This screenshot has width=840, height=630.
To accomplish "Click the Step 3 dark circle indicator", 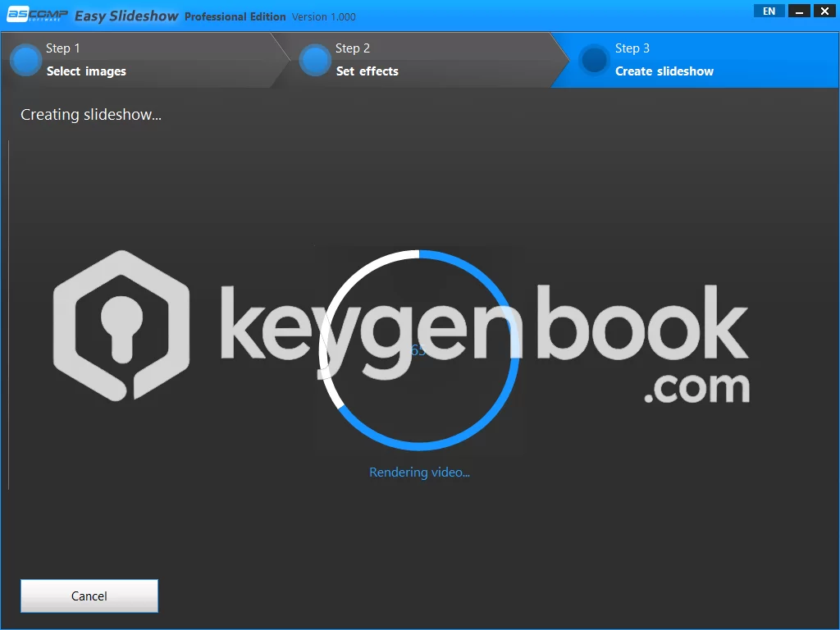I will tap(594, 60).
